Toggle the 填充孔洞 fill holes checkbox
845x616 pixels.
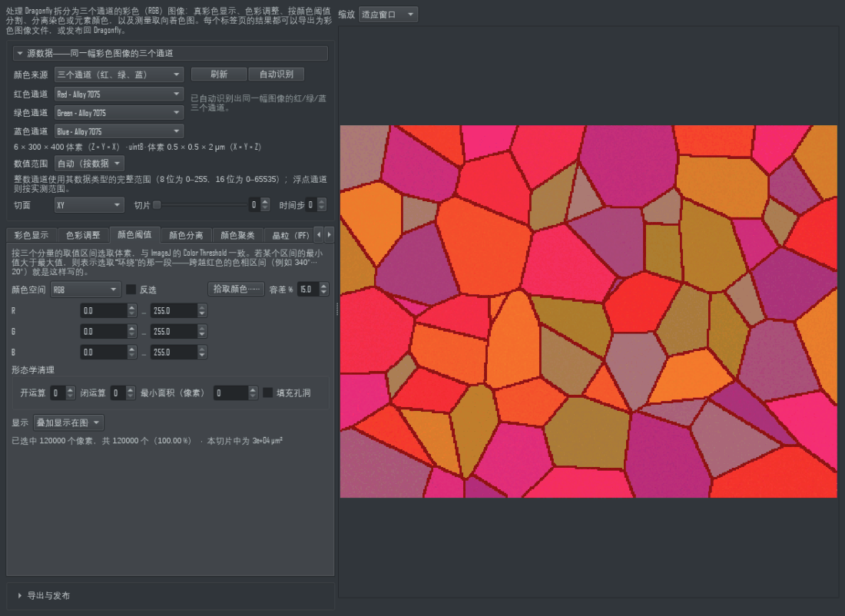coord(267,393)
